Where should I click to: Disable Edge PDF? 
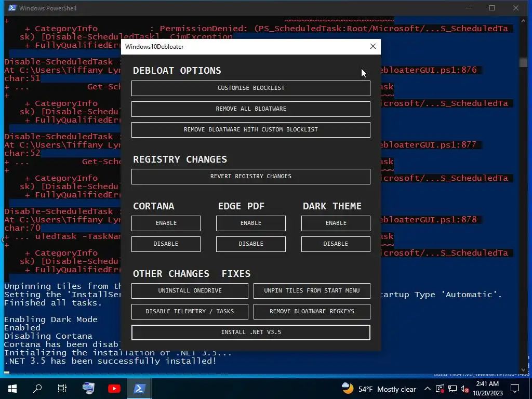tap(251, 244)
